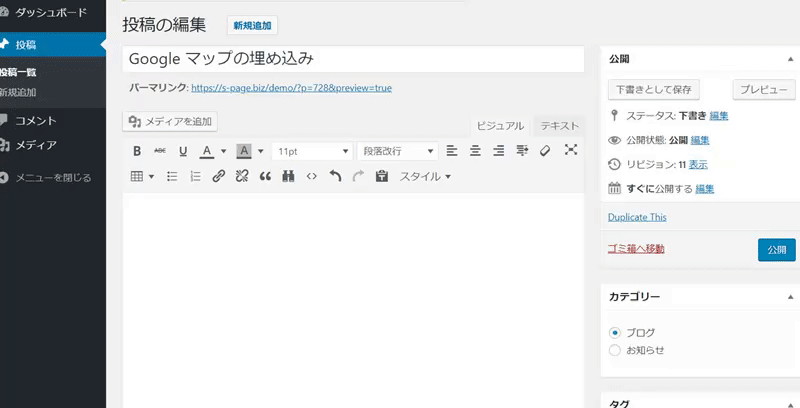Viewport: 800px width, 408px height.
Task: Move post to trash ゴミ箱へ移動
Action: coord(636,249)
